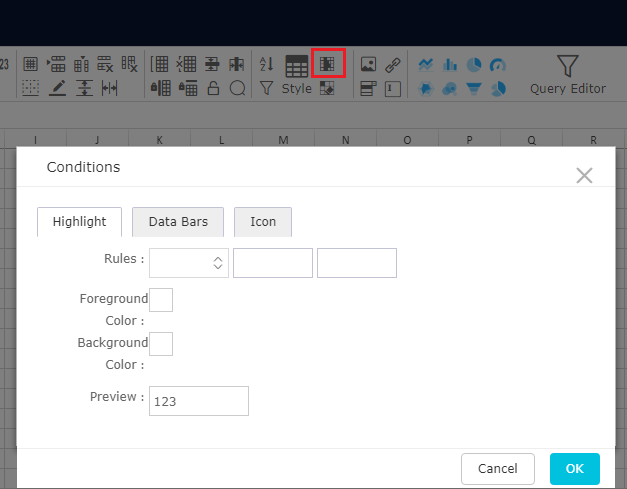Insert a line chart from toolbar
The image size is (627, 489).
(426, 64)
